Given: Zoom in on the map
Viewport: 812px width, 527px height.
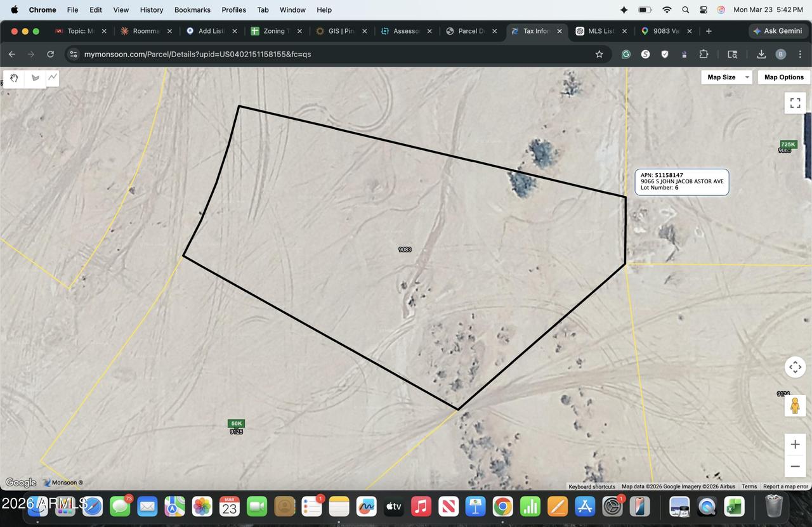Looking at the screenshot, I should click(795, 445).
